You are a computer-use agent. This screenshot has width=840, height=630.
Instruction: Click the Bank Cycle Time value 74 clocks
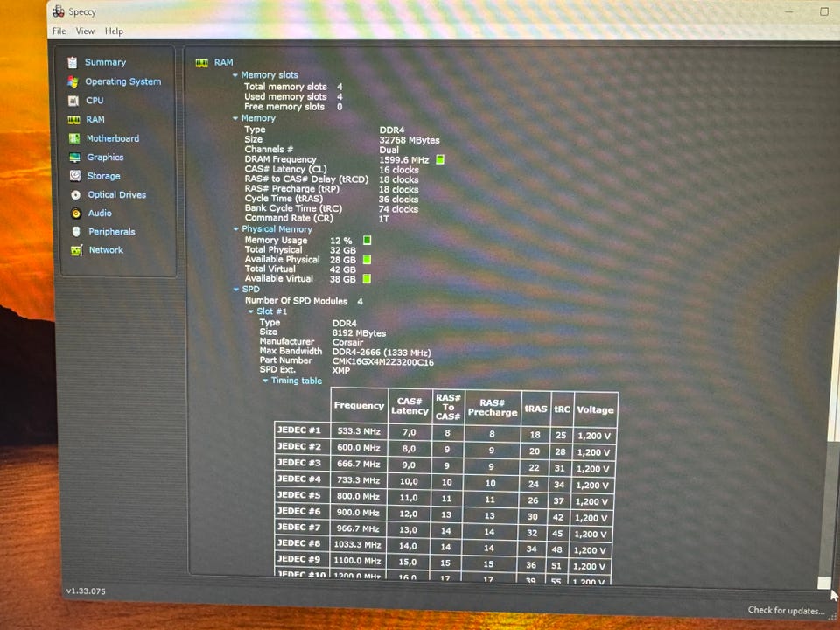click(398, 209)
